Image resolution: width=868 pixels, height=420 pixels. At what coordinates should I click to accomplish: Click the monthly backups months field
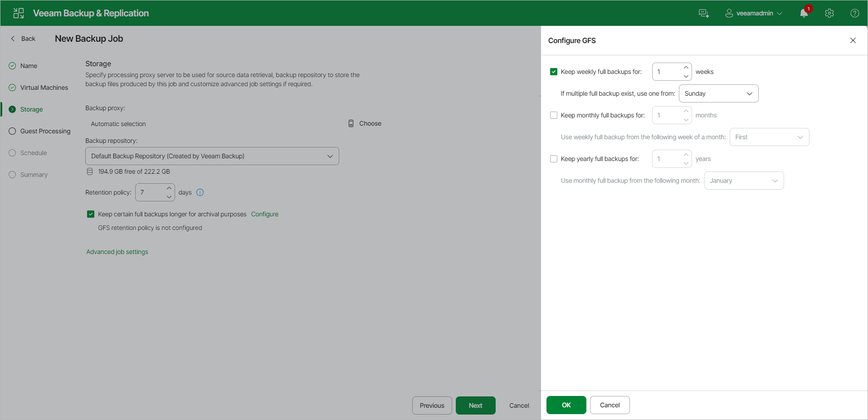pos(667,115)
